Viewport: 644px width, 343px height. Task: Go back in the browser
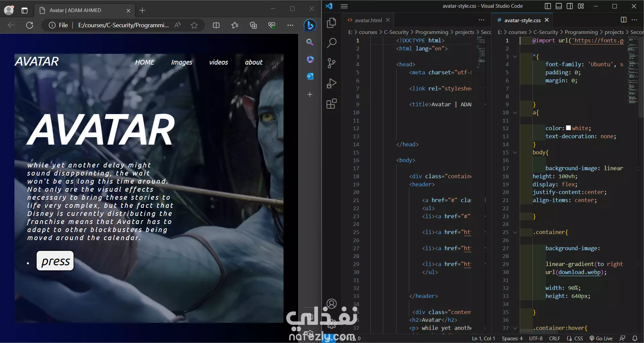(11, 25)
